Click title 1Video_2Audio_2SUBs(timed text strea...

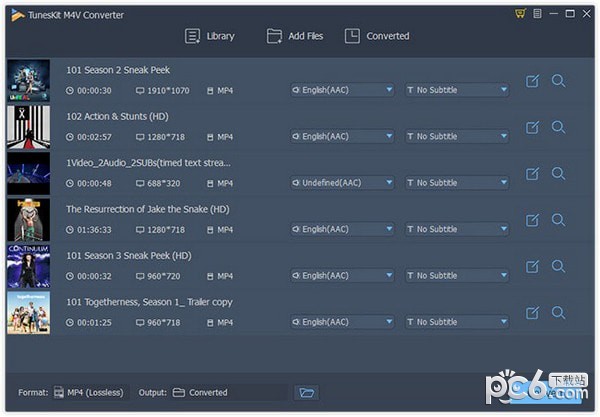148,163
